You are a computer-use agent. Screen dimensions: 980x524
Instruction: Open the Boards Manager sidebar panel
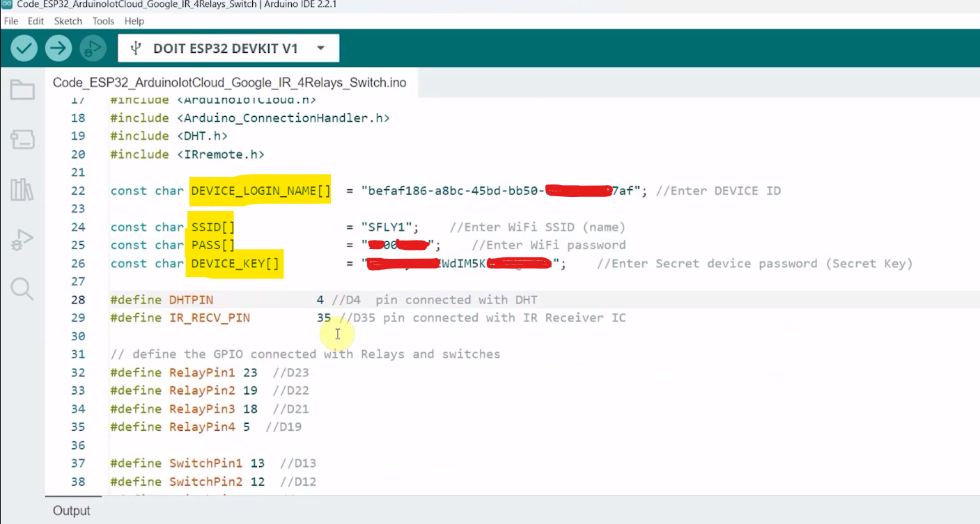(22, 139)
